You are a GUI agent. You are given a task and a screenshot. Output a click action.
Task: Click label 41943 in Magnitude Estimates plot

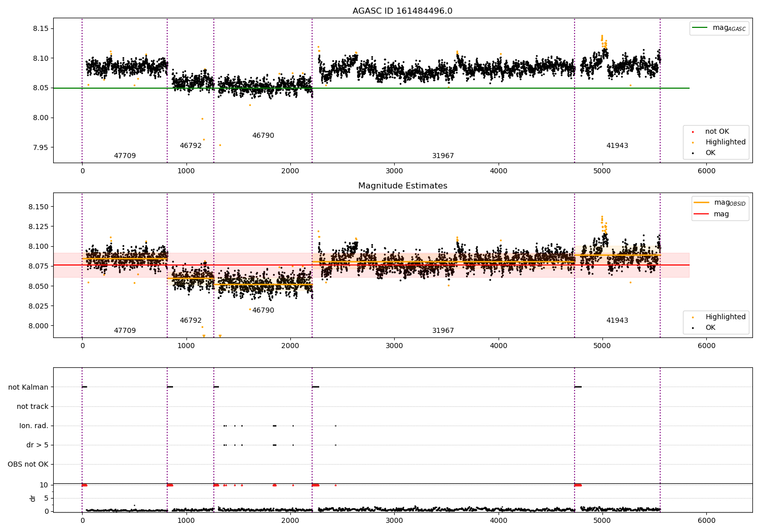617,321
